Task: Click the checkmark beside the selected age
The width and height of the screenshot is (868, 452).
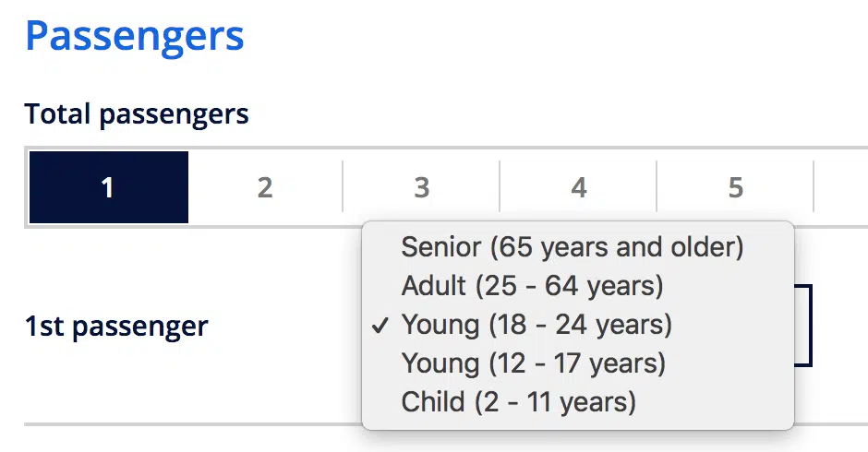Action: (x=380, y=325)
